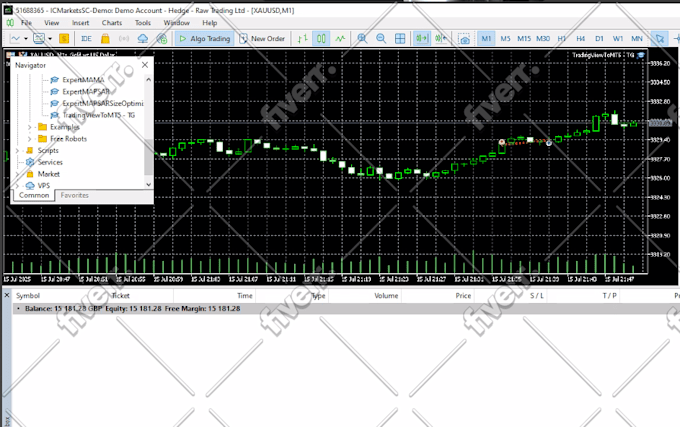
Task: Sort trades by Volume column header
Action: coord(386,296)
